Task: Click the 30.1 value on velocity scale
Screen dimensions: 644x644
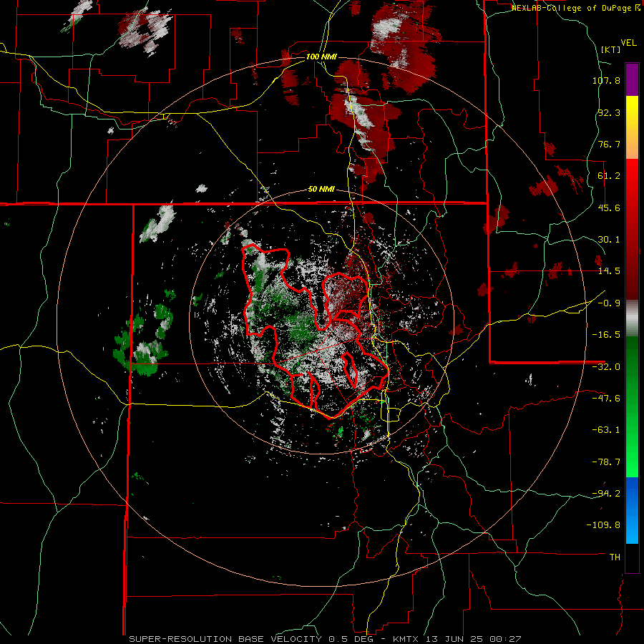Action: pyautogui.click(x=609, y=240)
